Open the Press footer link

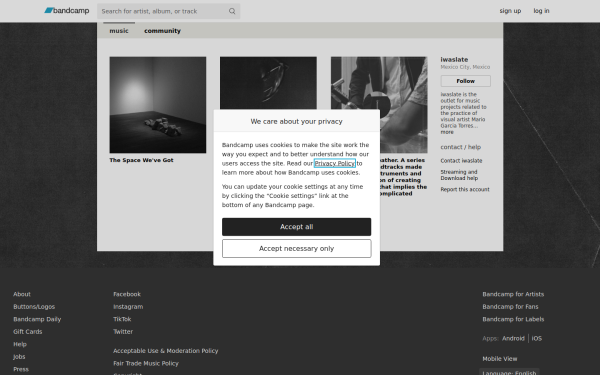tap(21, 369)
